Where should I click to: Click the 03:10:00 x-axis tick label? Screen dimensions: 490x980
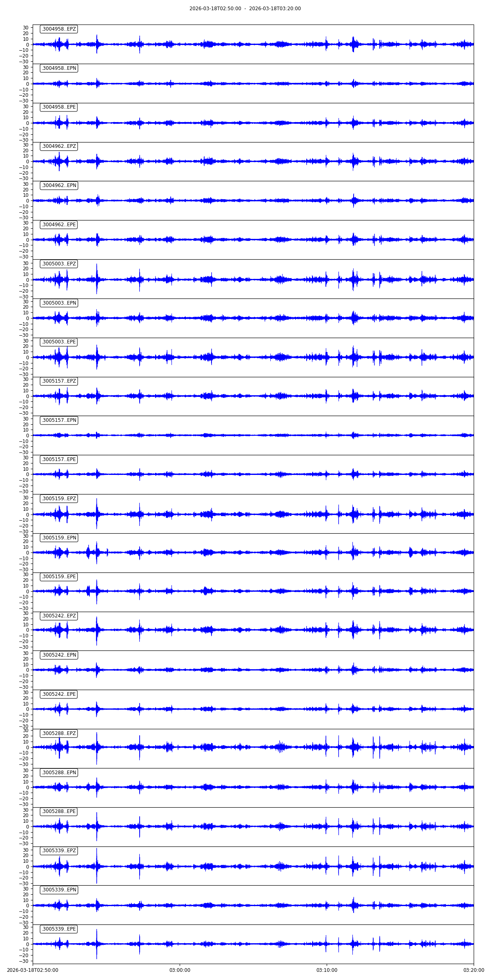coord(327,970)
